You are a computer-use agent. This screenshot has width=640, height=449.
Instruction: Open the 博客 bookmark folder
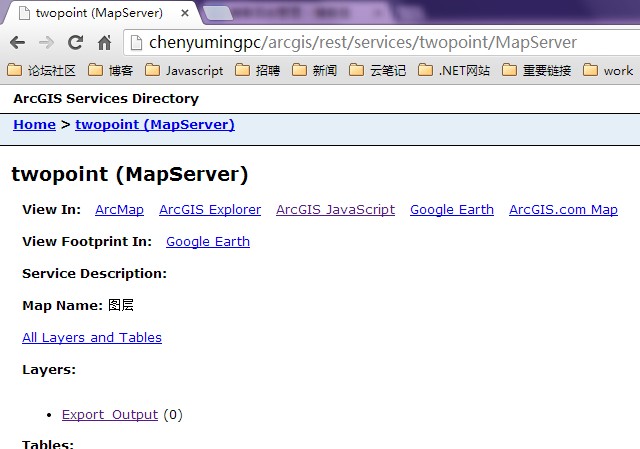(x=111, y=71)
